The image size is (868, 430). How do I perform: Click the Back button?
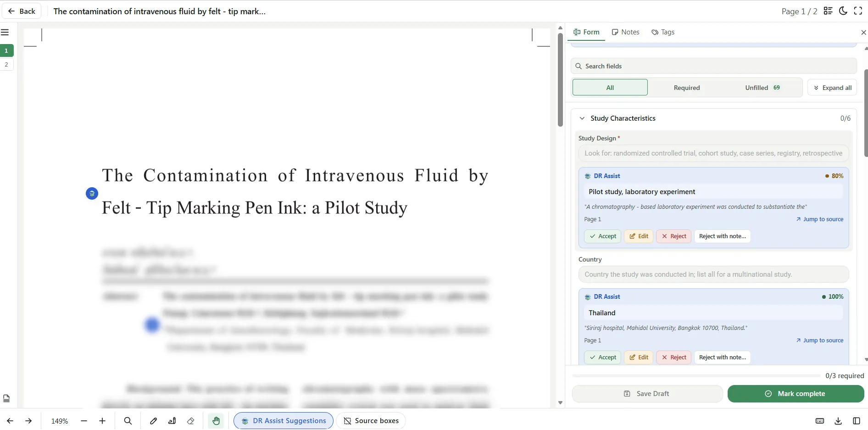22,11
